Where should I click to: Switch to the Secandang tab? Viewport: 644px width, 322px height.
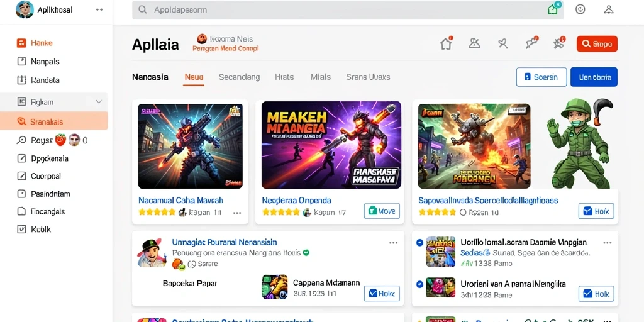coord(239,77)
